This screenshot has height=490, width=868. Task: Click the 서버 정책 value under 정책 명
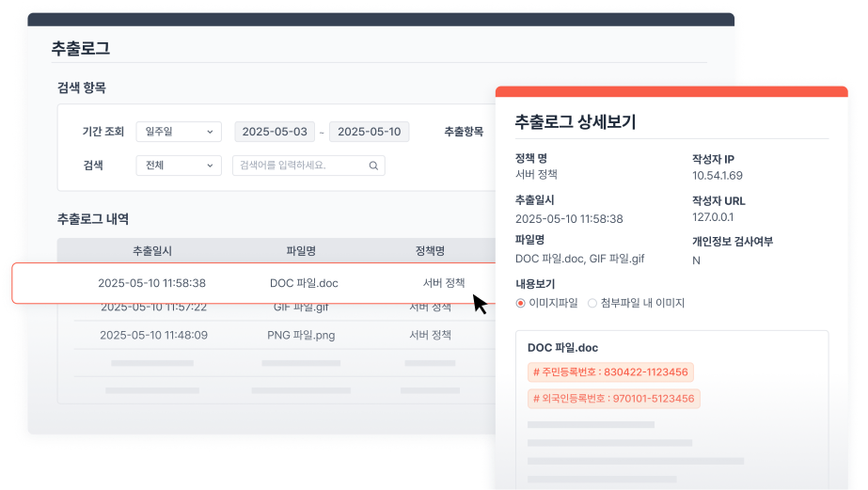[536, 174]
